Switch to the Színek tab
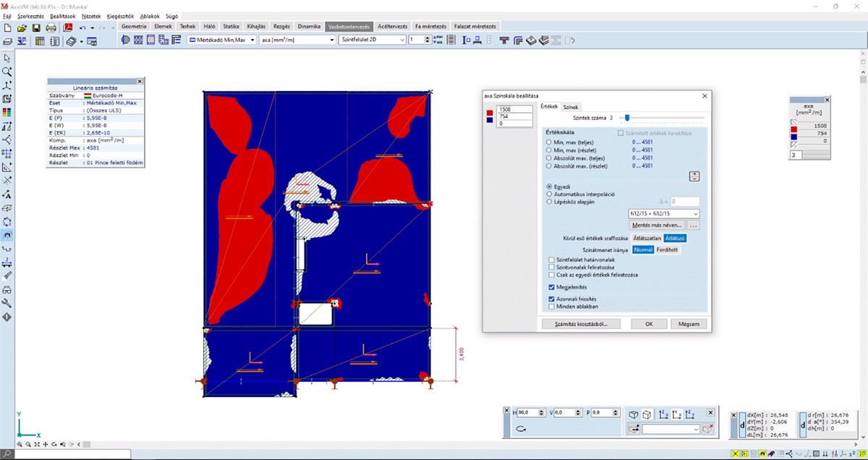The width and height of the screenshot is (868, 460). click(x=571, y=106)
